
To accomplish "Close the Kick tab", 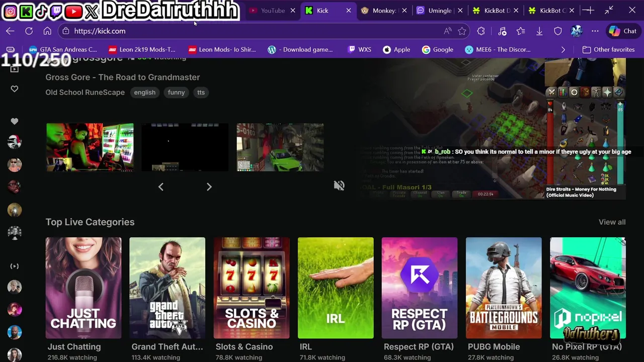I will 349,11.
